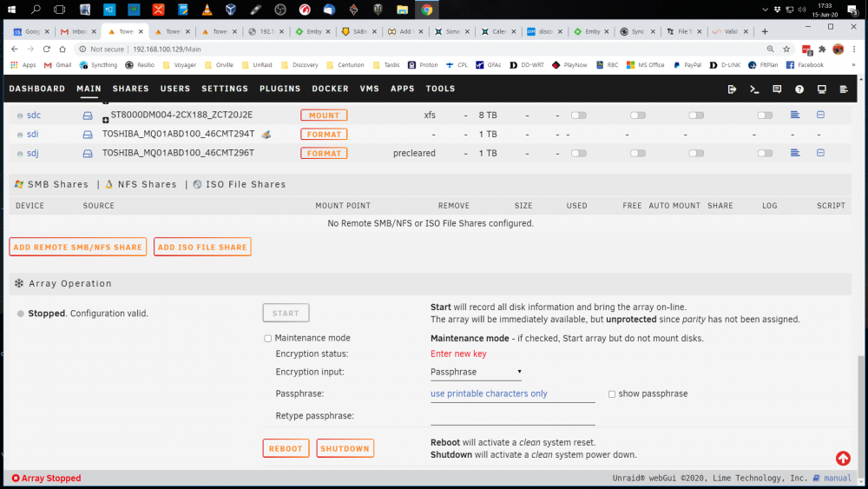Click the red extension icon with badge
The height and width of the screenshot is (489, 868).
(x=806, y=50)
